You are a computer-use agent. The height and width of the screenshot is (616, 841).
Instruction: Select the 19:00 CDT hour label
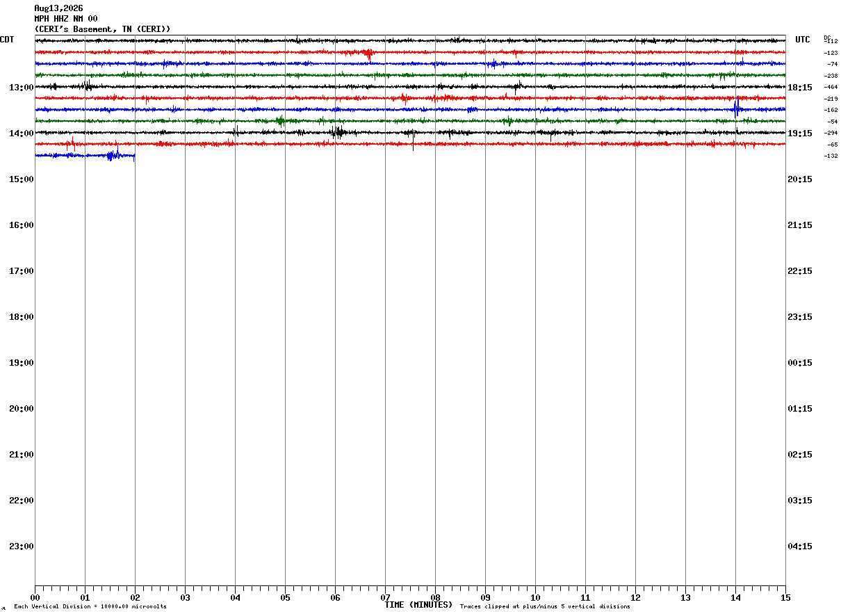pyautogui.click(x=22, y=363)
